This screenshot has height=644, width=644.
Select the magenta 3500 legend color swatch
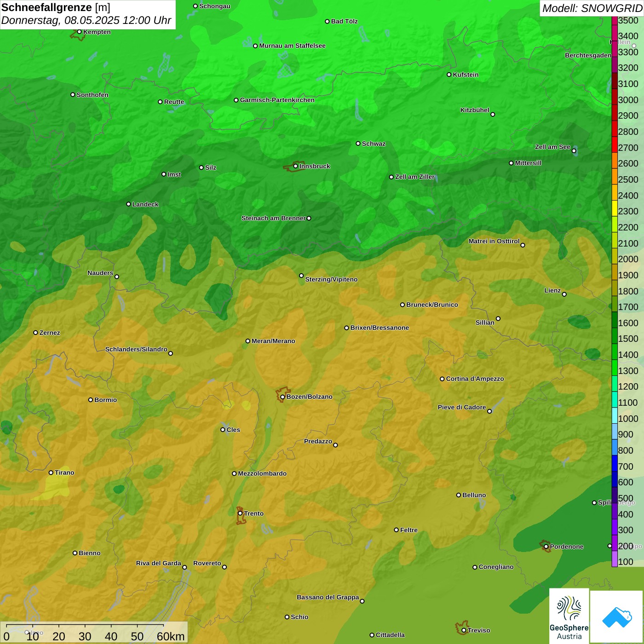tap(615, 21)
